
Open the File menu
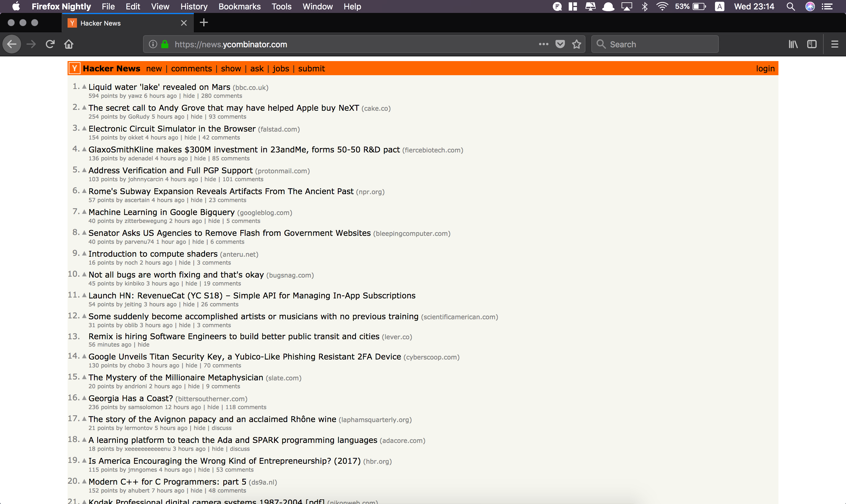tap(108, 6)
